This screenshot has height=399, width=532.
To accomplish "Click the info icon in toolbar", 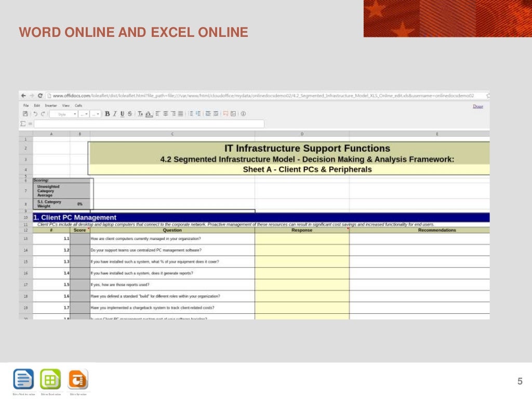I will click(243, 114).
